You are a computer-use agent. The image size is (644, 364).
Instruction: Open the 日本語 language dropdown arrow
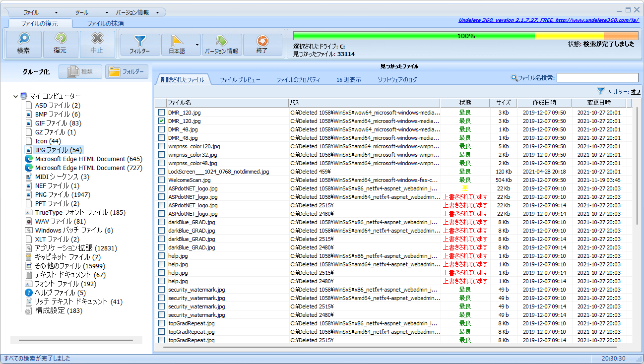point(197,45)
